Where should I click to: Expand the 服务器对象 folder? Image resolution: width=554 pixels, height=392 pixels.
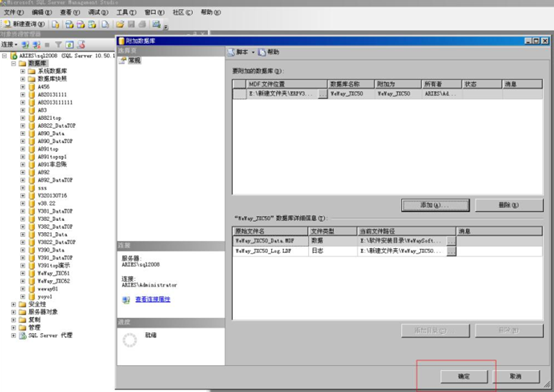(x=13, y=312)
